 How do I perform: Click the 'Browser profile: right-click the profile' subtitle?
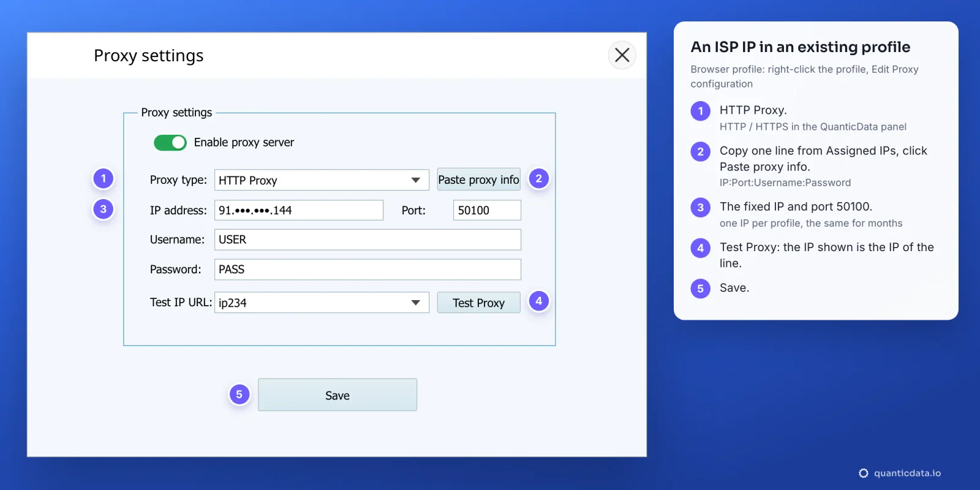pyautogui.click(x=805, y=77)
